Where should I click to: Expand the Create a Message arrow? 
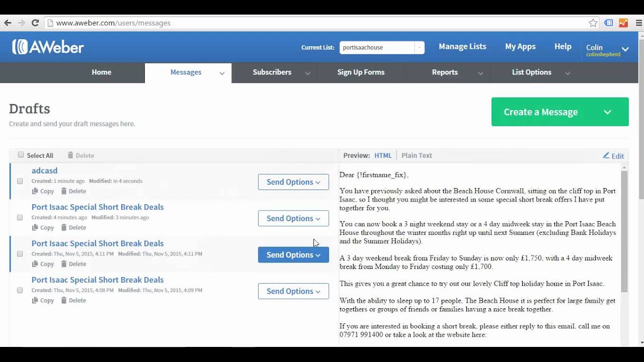coord(607,112)
